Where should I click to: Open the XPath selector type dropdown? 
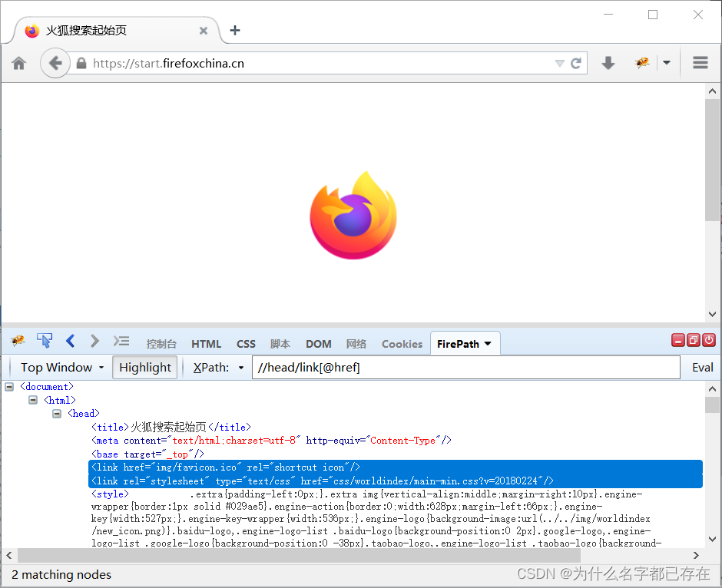click(x=241, y=368)
